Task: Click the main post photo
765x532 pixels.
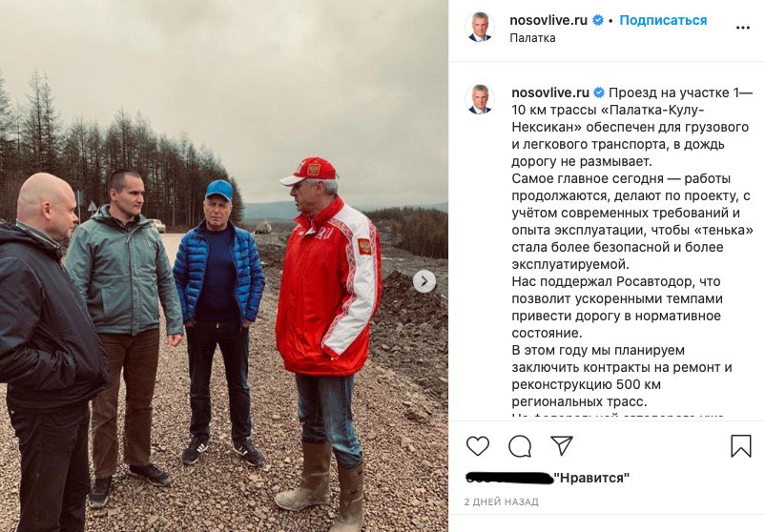Action: click(x=224, y=266)
